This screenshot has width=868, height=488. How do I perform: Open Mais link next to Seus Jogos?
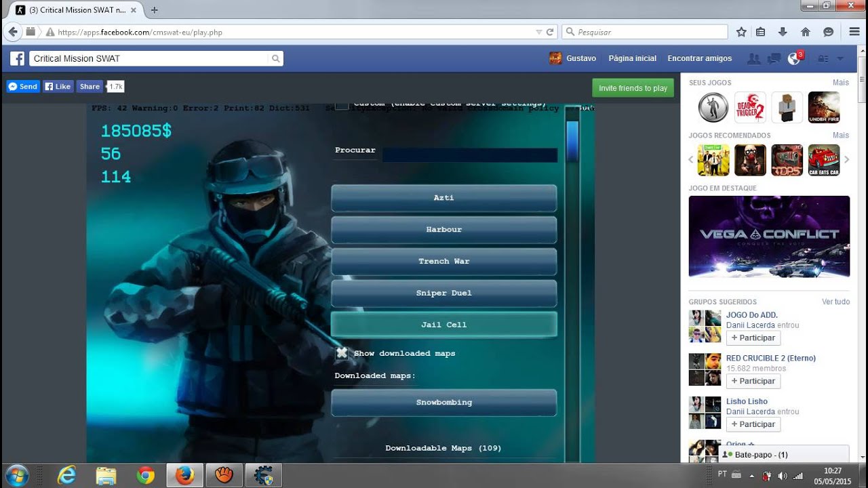(x=841, y=83)
